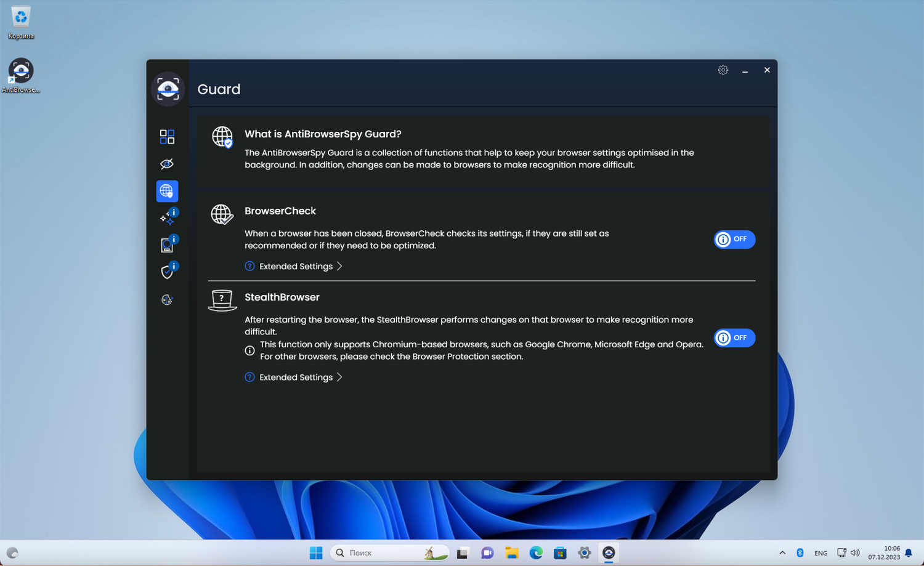The height and width of the screenshot is (566, 924).
Task: Open the shield checkmark section in sidebar
Action: click(167, 272)
